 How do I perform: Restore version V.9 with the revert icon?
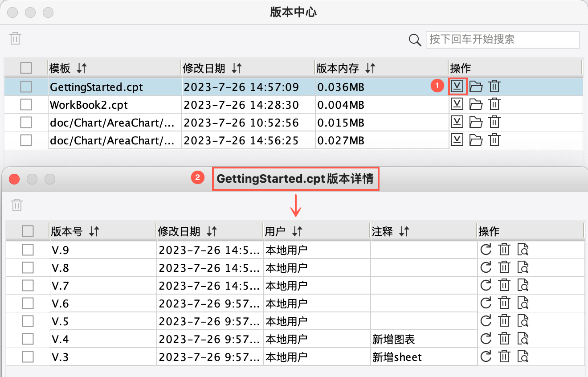coord(486,250)
